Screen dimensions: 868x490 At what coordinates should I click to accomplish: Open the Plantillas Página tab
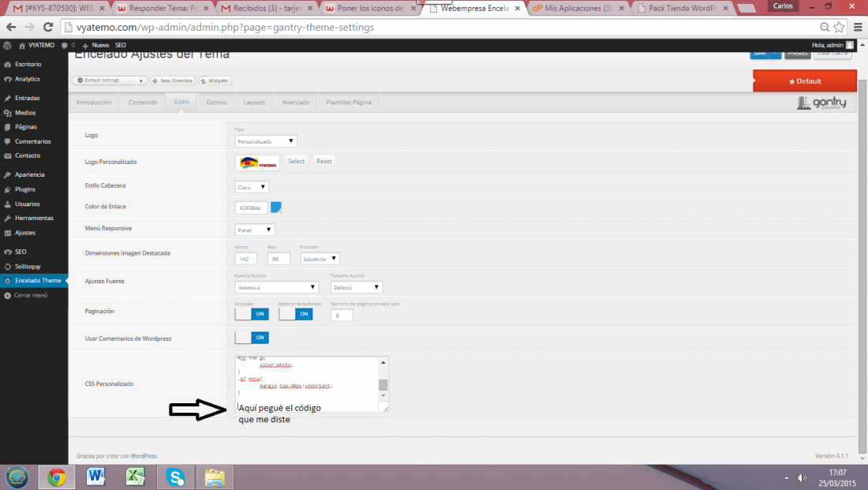coord(349,103)
